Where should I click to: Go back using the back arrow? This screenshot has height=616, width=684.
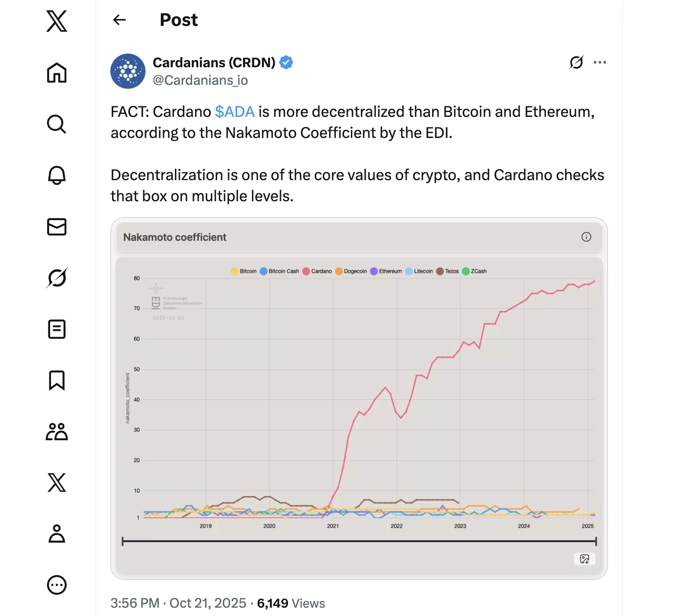pos(120,20)
